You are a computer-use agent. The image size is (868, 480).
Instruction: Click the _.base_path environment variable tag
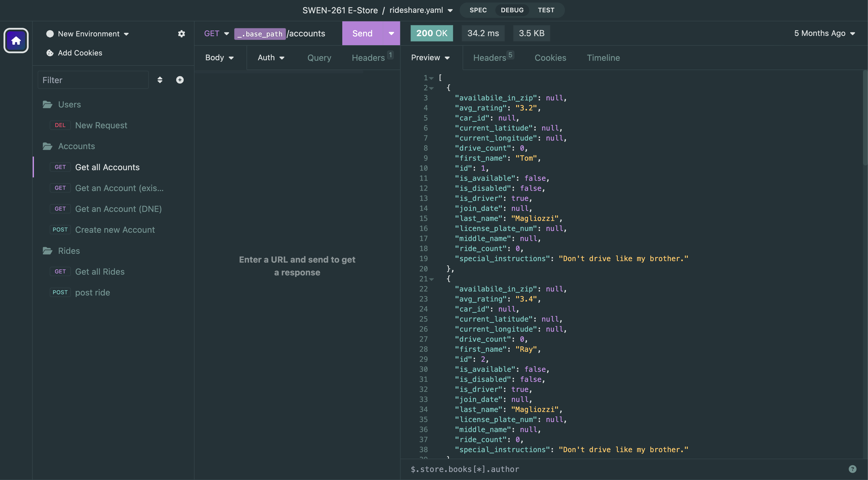tap(260, 34)
